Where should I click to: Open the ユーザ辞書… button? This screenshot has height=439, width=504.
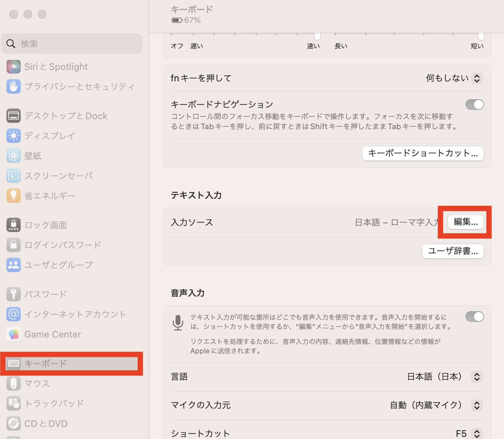(453, 251)
